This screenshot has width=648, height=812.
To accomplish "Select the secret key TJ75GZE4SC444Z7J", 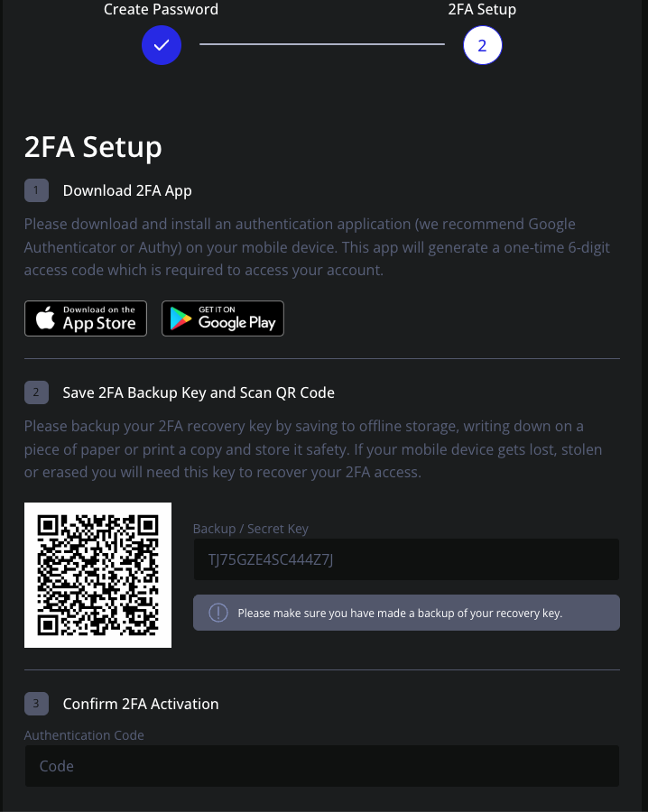I will coord(271,559).
